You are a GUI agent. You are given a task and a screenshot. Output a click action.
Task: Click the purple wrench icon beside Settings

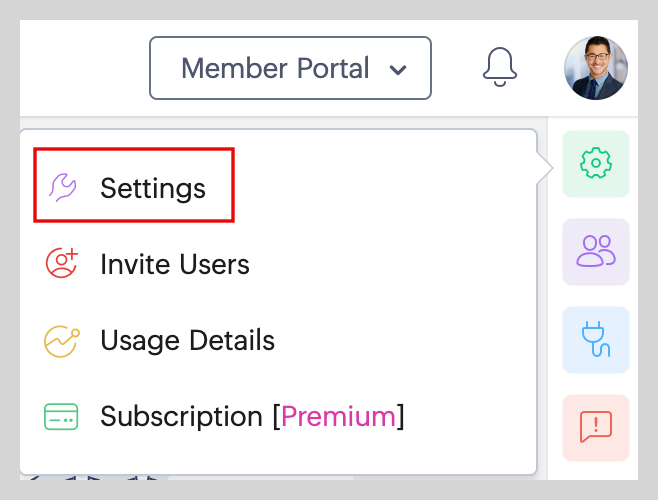[62, 187]
